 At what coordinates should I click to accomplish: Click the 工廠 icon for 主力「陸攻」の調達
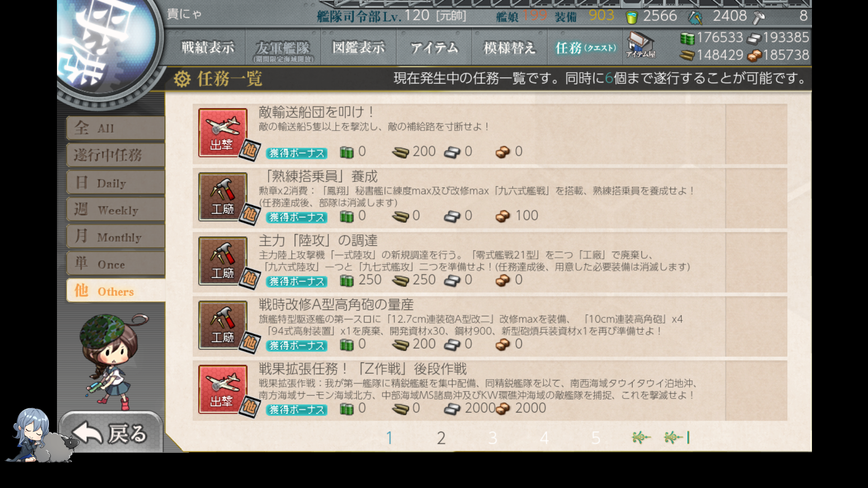pos(222,261)
